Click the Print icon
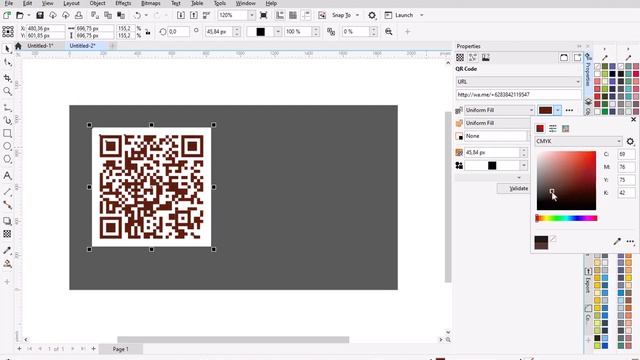The width and height of the screenshot is (640, 360). pyautogui.click(x=78, y=15)
